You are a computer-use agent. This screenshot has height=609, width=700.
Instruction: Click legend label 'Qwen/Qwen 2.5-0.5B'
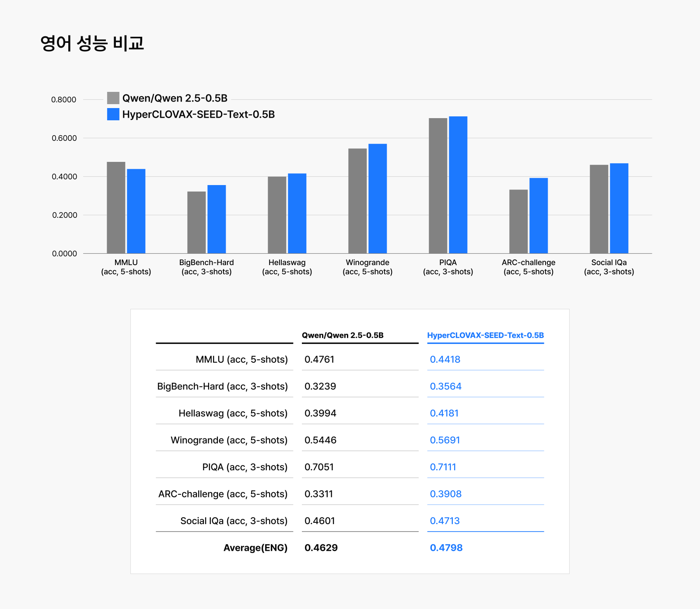point(175,98)
